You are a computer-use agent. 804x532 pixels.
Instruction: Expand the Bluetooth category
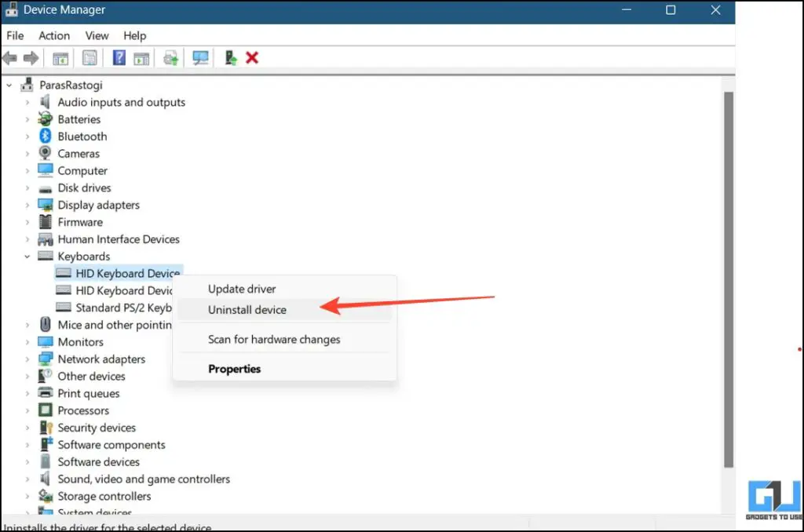(x=28, y=136)
